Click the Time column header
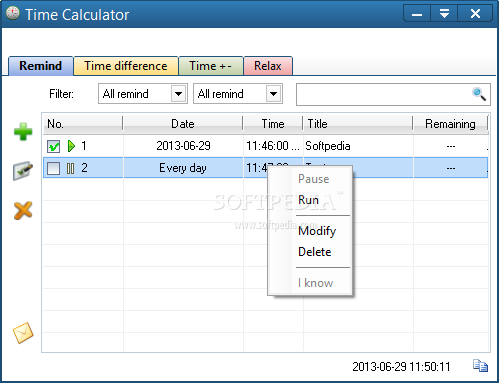This screenshot has width=499, height=383. pos(273,124)
